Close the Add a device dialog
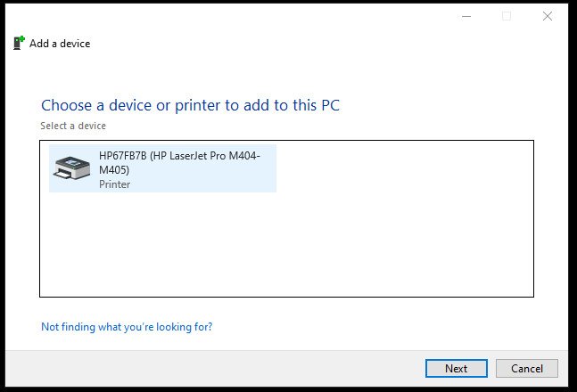 pos(548,16)
